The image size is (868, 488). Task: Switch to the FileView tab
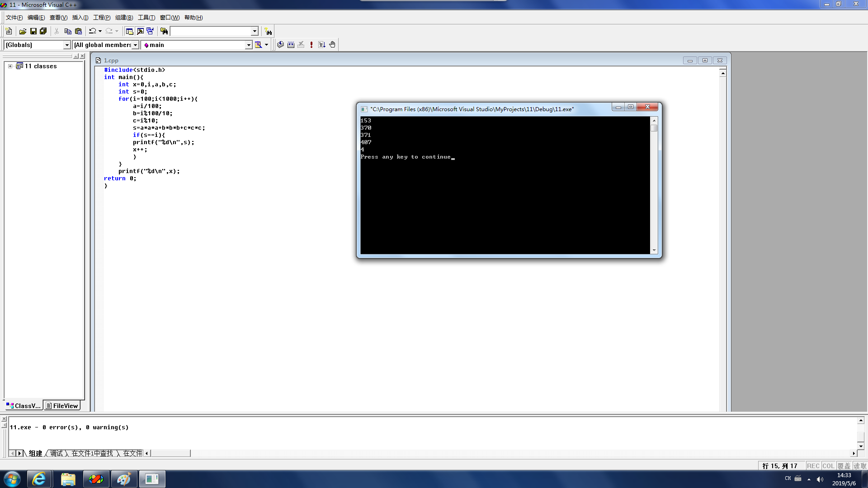pyautogui.click(x=62, y=406)
